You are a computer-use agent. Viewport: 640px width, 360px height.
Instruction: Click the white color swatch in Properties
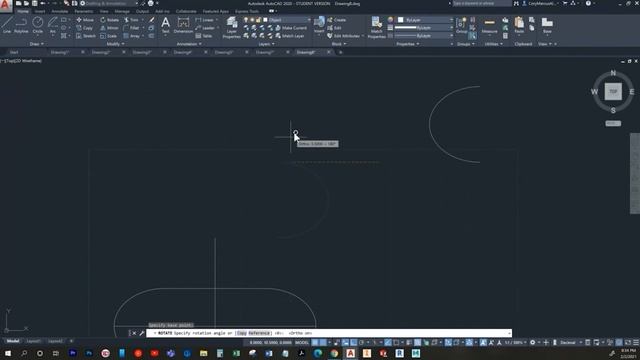(x=400, y=20)
